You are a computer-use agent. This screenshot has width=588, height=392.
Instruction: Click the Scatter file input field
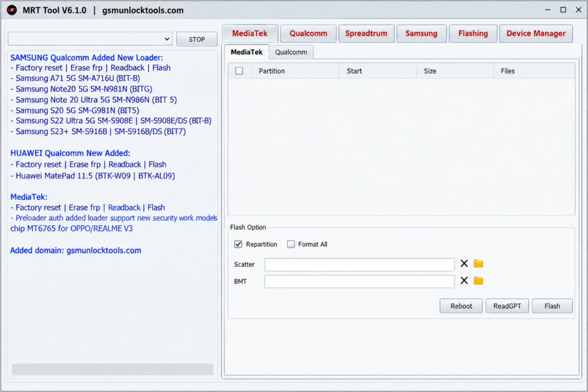(x=359, y=265)
